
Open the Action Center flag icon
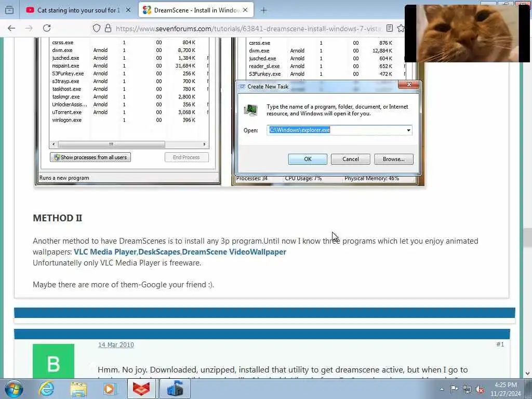[x=454, y=389]
